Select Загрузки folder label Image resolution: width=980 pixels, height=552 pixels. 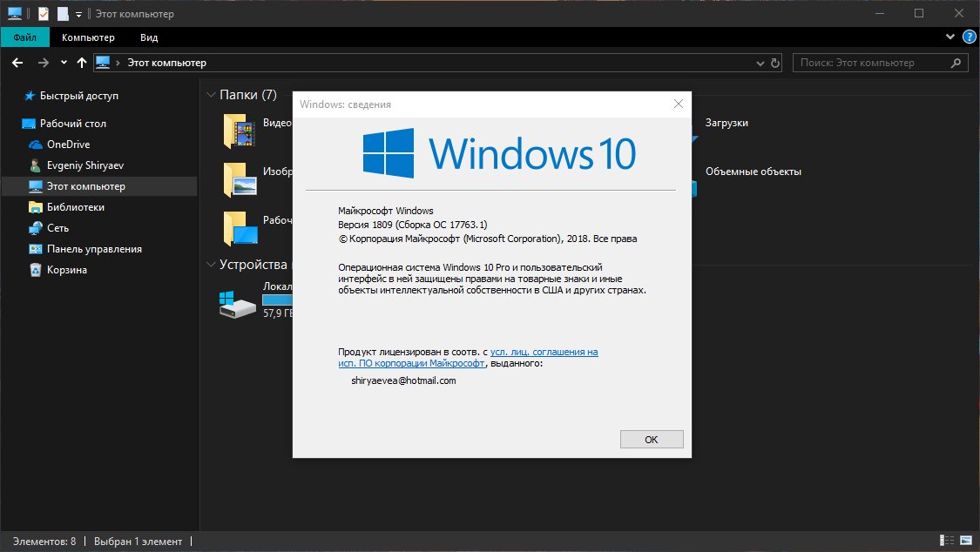[727, 123]
